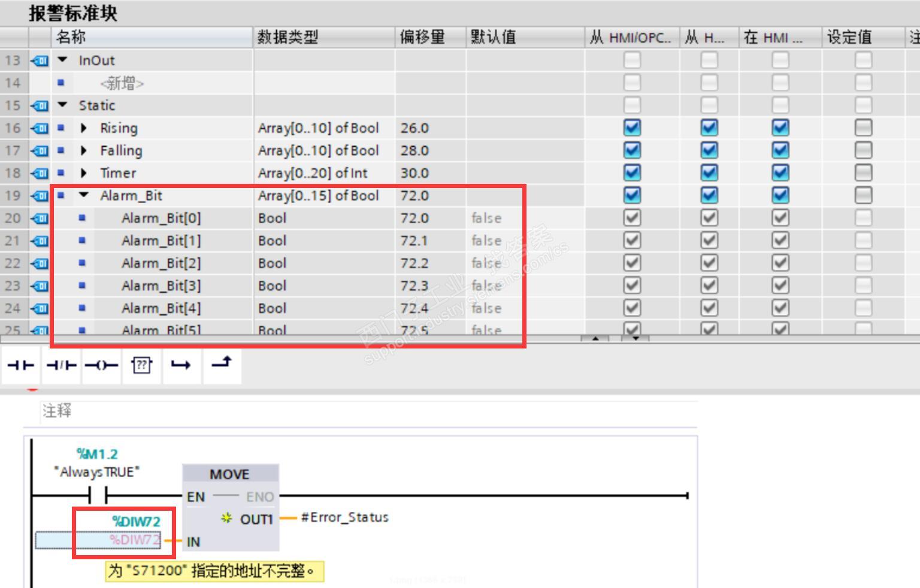Screen dimensions: 920x588
Task: Select the Alarm_Bit[3] name cell
Action: point(161,286)
